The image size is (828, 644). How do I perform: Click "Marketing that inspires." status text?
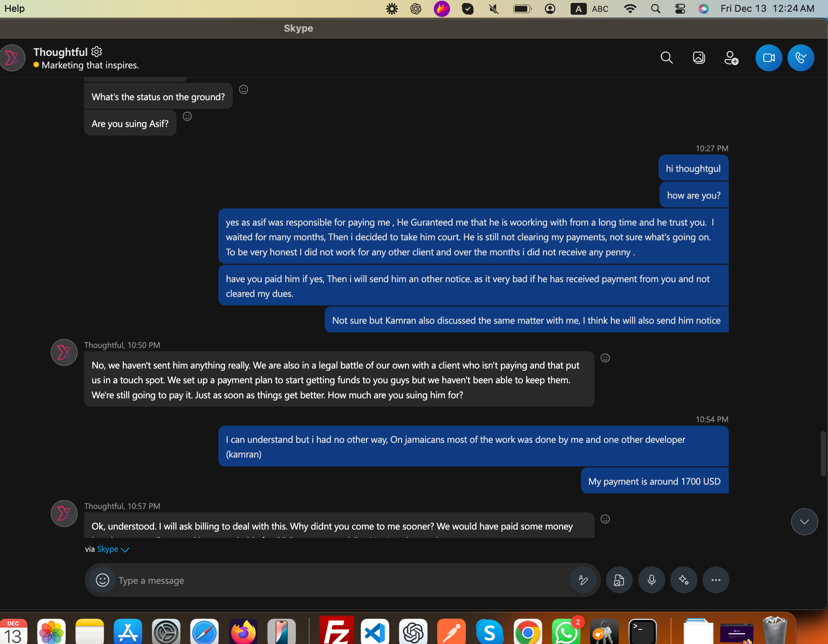coord(90,65)
